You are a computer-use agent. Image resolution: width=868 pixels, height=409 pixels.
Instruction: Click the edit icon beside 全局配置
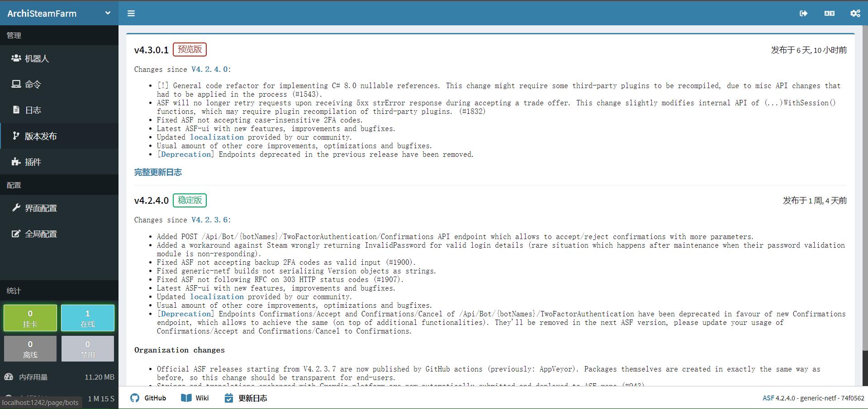16,234
